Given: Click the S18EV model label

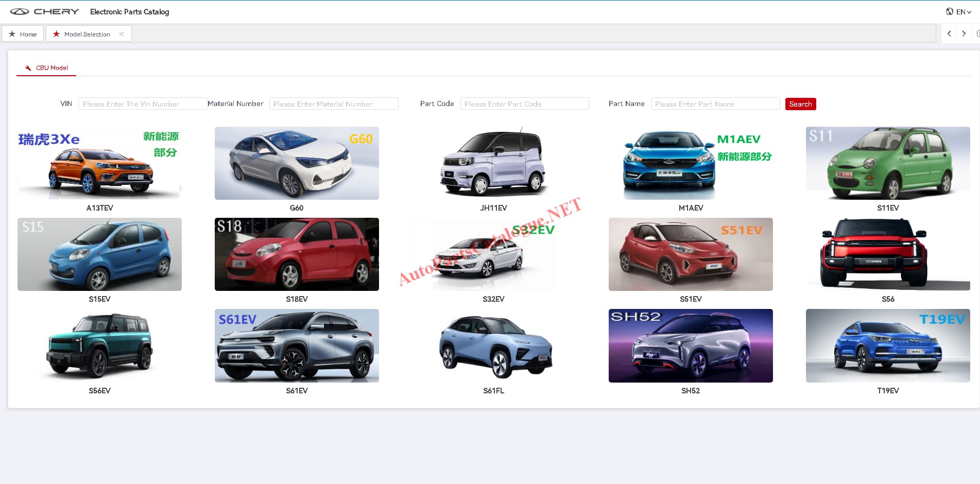Looking at the screenshot, I should click(297, 299).
